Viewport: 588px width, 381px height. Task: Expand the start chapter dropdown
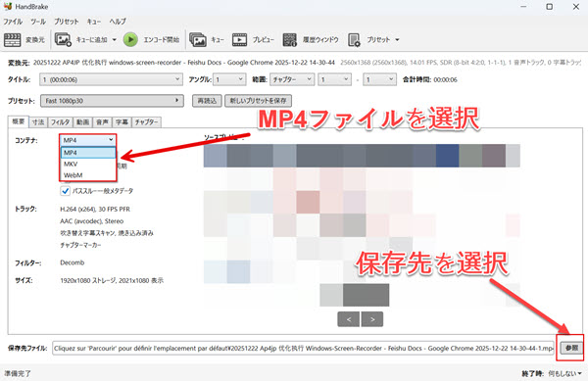pos(334,79)
